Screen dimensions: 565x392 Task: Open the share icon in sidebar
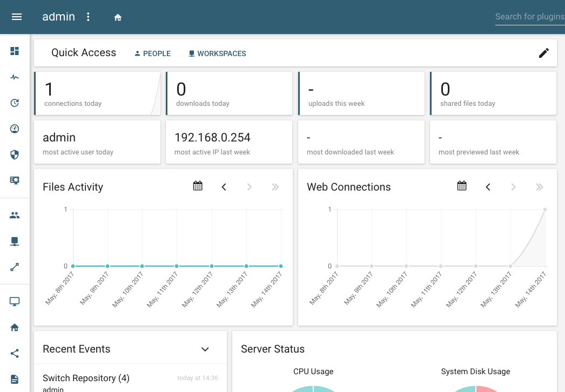coord(15,354)
